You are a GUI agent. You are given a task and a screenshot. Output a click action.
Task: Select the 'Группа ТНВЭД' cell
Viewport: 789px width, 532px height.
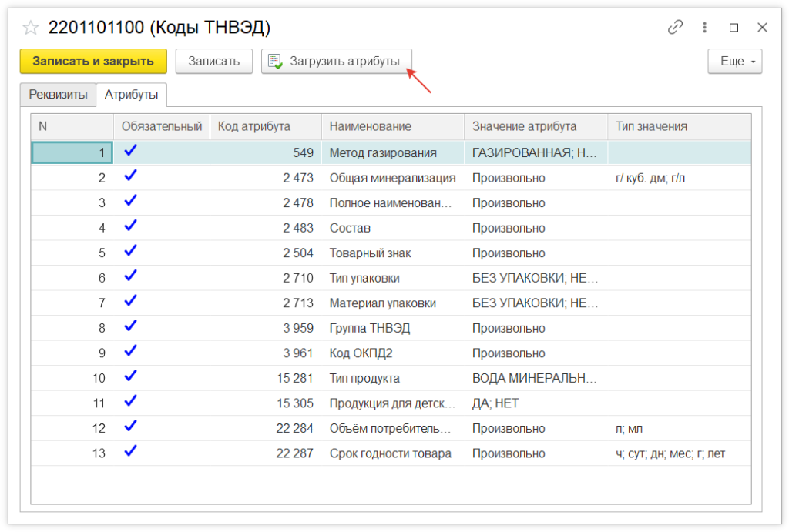[392, 328]
